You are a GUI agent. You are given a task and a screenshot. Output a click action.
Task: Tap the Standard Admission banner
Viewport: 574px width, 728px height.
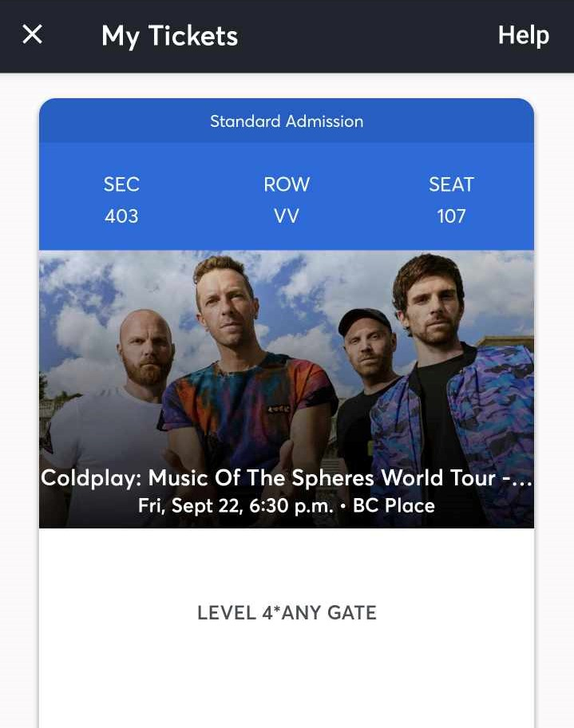point(287,121)
